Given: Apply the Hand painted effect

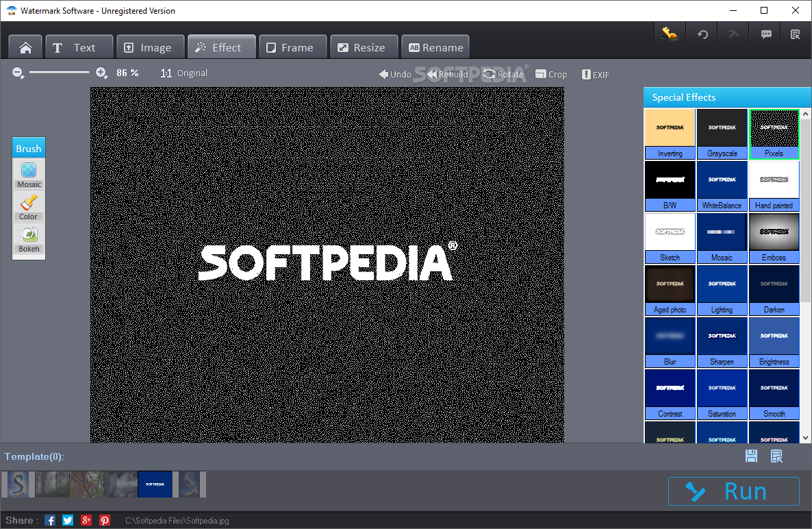Looking at the screenshot, I should tap(774, 186).
